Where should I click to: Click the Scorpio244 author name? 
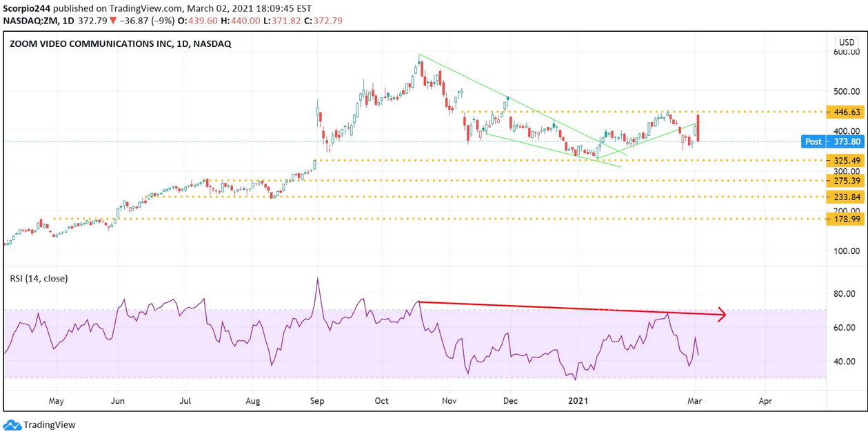click(x=27, y=8)
